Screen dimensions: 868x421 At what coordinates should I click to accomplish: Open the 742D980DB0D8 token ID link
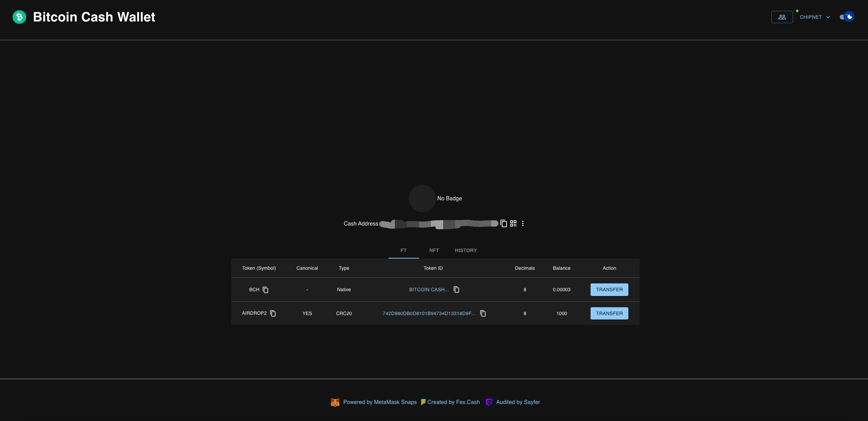tap(429, 313)
